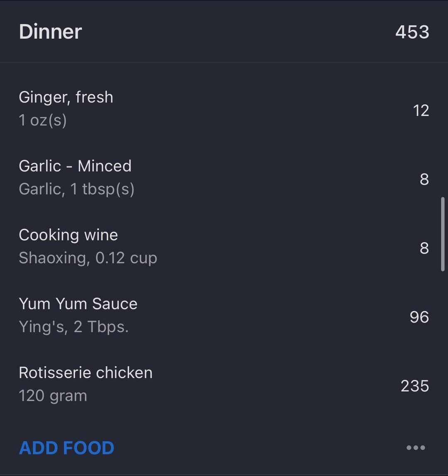Open the Yum Yum Sauce entry
This screenshot has width=448, height=476.
[78, 304]
